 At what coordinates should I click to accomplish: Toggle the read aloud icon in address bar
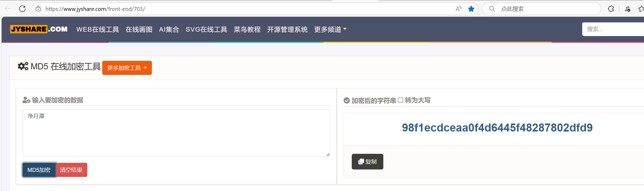[x=458, y=9]
